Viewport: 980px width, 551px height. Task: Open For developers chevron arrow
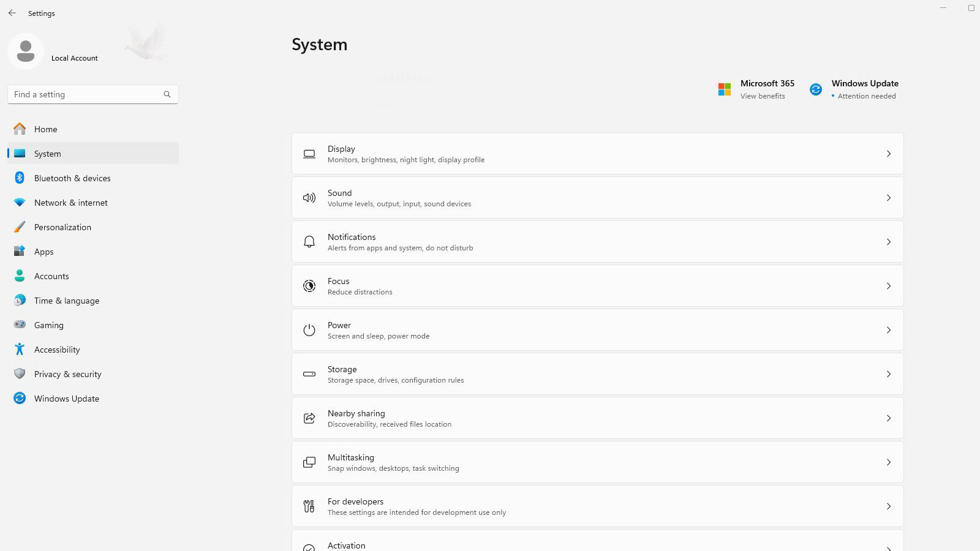(x=889, y=506)
